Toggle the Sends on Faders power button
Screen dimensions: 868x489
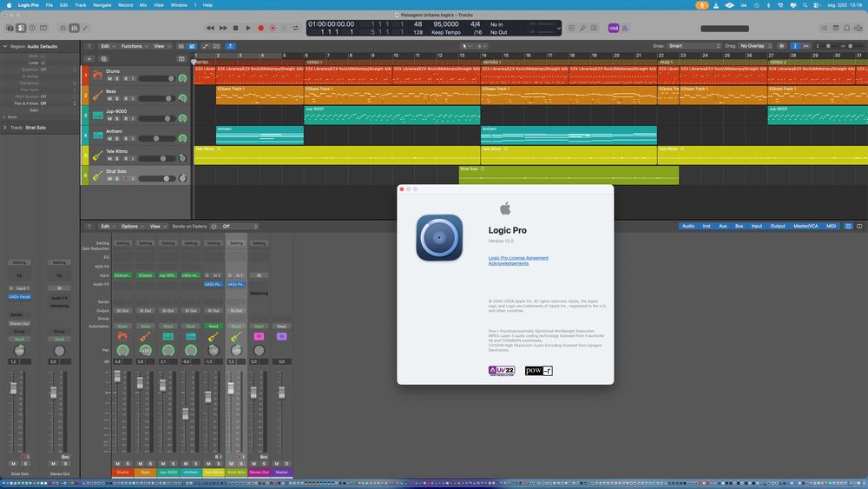pos(214,227)
